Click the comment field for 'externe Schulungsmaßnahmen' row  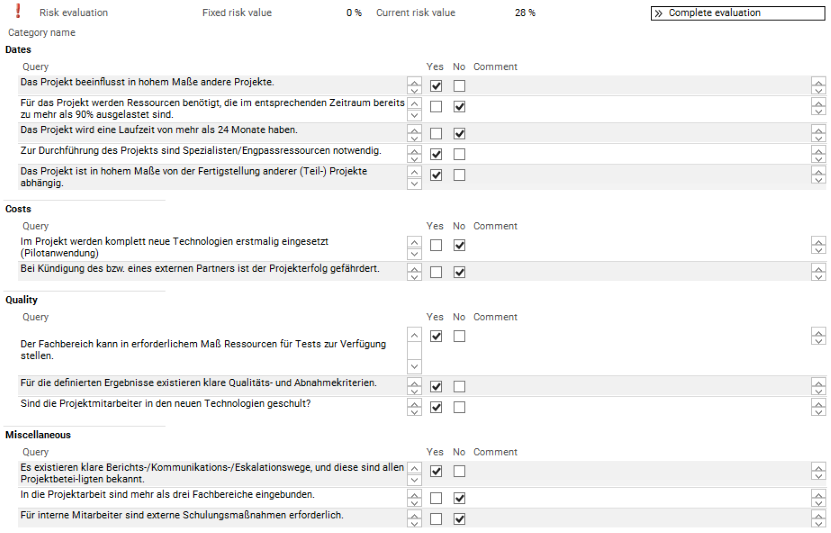pyautogui.click(x=640, y=519)
